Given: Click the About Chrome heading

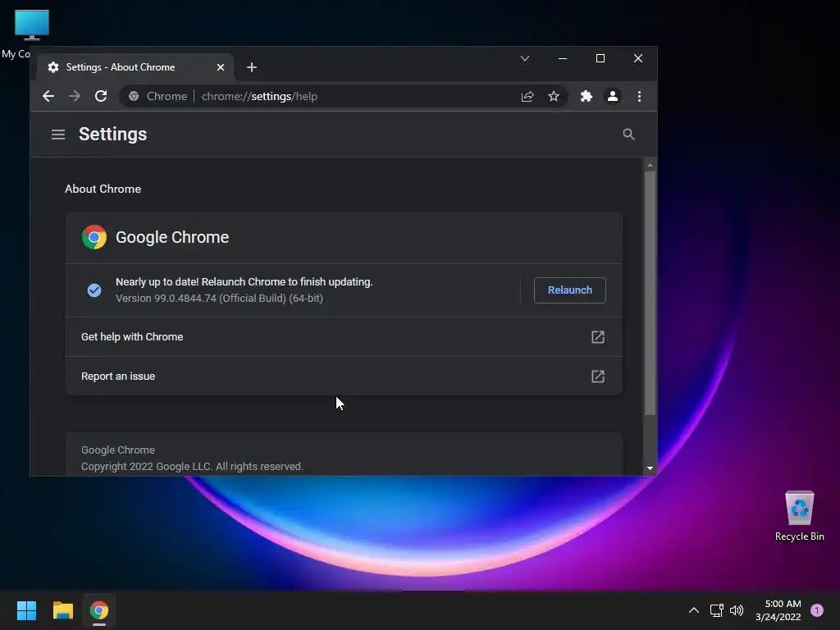Looking at the screenshot, I should click(x=103, y=189).
